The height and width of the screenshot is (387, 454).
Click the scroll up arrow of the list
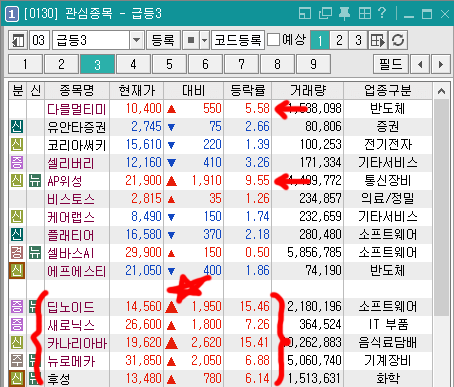coord(442,91)
